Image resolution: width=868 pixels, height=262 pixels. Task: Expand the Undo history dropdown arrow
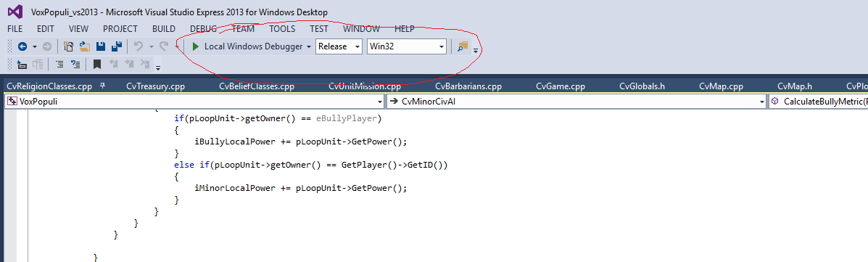(x=151, y=46)
